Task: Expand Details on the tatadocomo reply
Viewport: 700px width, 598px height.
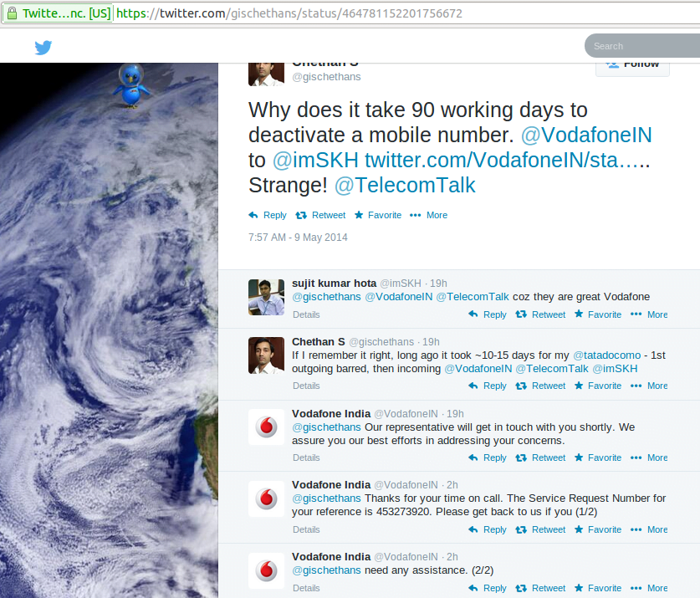Action: [x=306, y=386]
